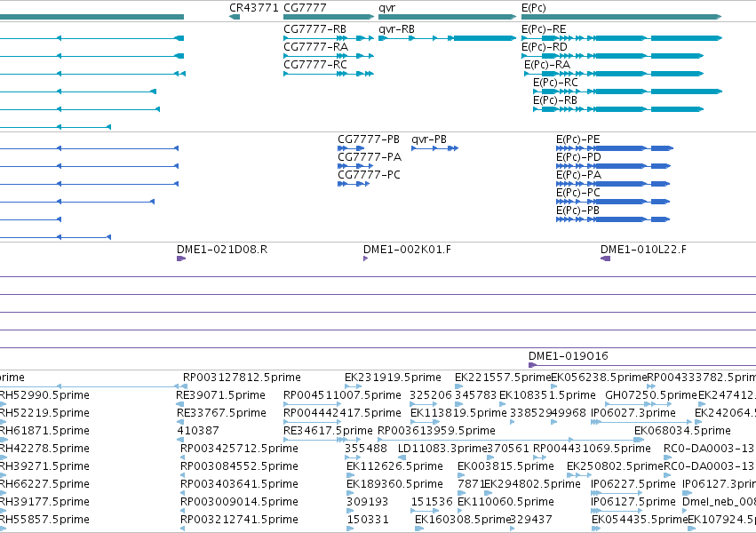Click EST IP06227.5prime
Viewport: 756px width, 533px height.
coord(633,484)
